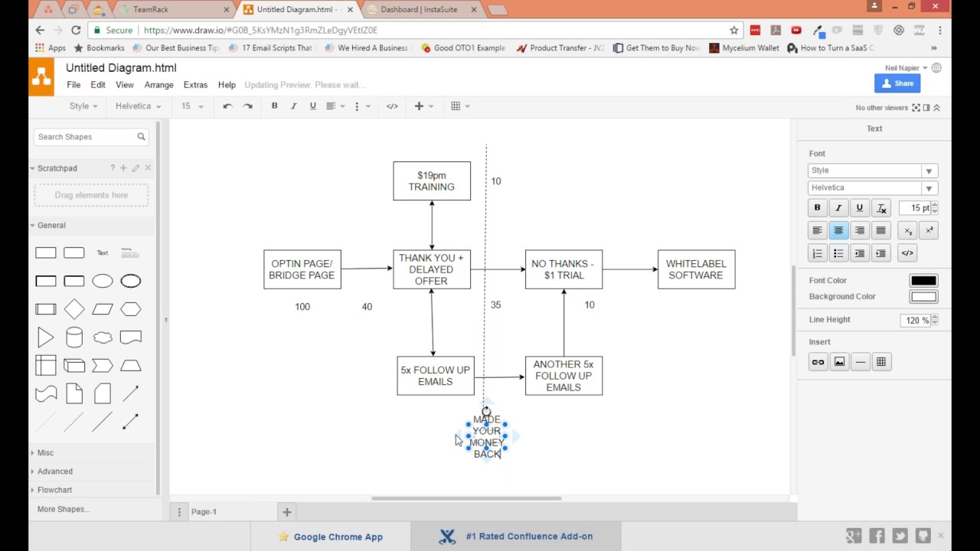Expand the Advanced shapes section

click(x=55, y=471)
